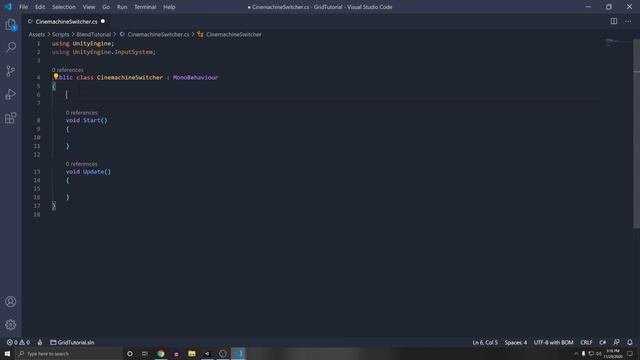Click the editor vertical scrollbar
The image size is (640, 360).
coord(636,133)
